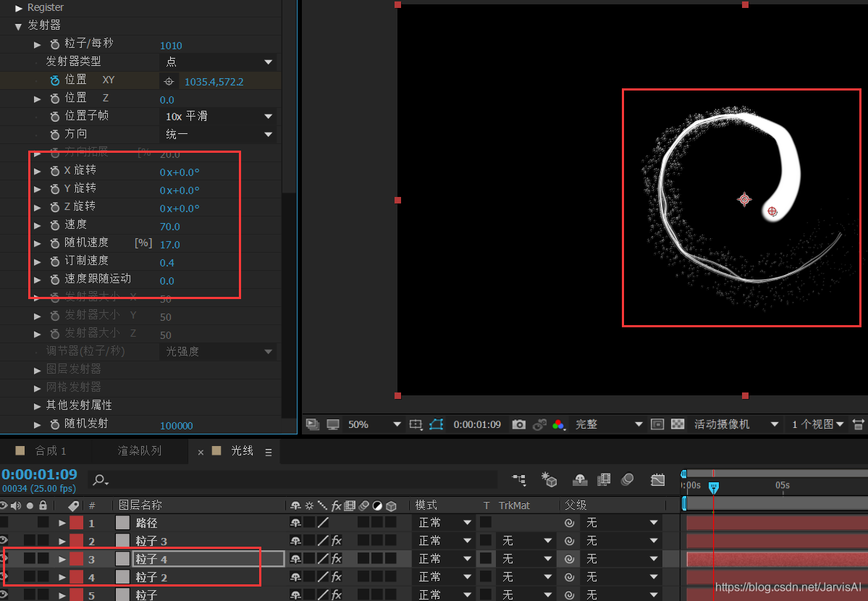Toggle hide shy layers icon

tap(580, 479)
